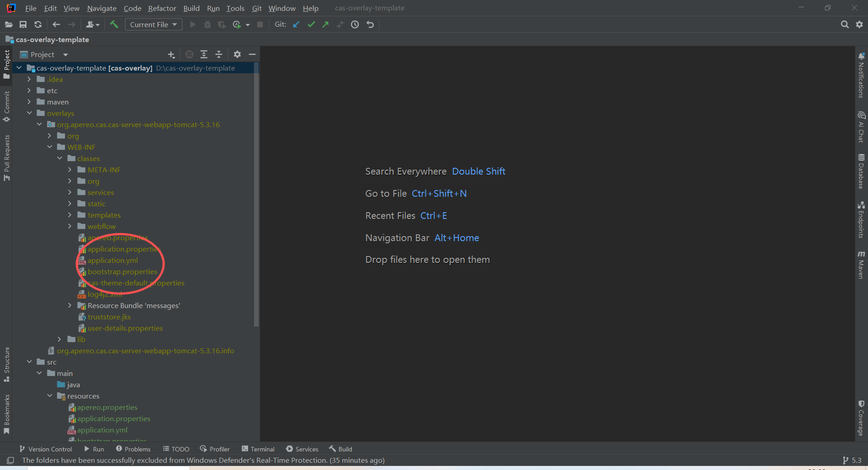Expand the .idea folder
This screenshot has width=868, height=470.
(29, 79)
